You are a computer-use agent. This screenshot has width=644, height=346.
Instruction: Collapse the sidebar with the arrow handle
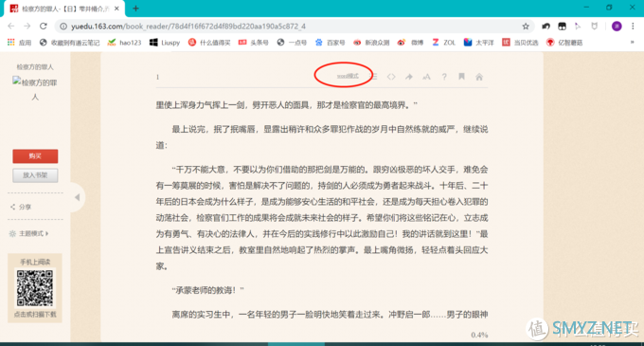coord(78,197)
